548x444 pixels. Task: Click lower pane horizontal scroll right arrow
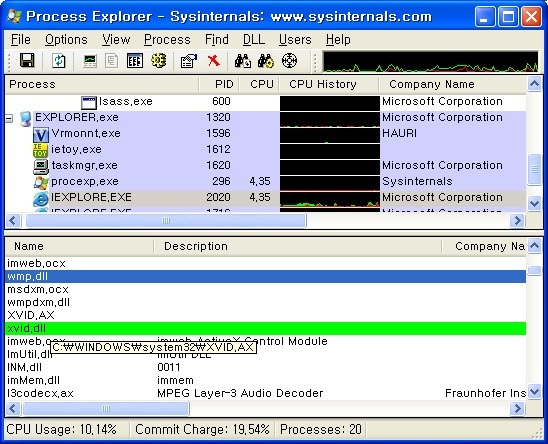(x=518, y=408)
